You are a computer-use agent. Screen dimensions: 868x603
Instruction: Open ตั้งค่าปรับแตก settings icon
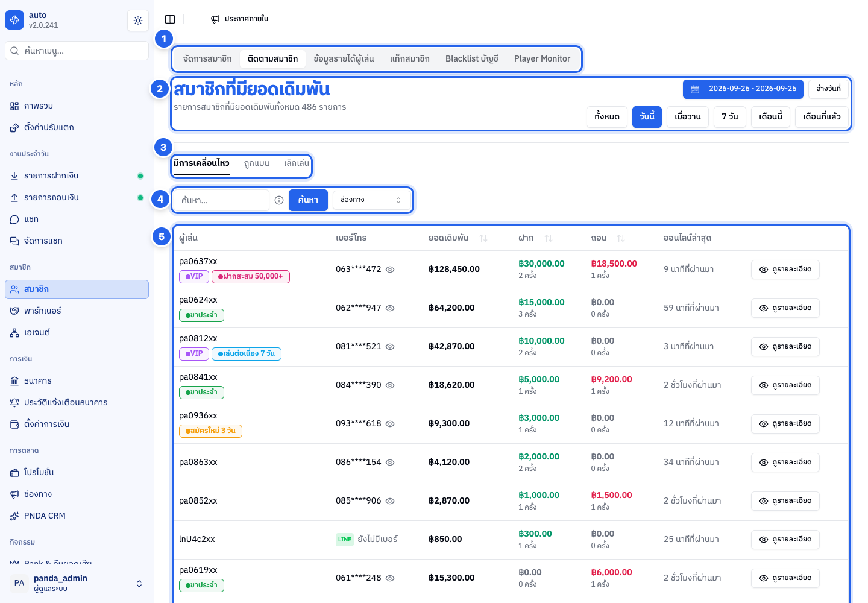14,128
